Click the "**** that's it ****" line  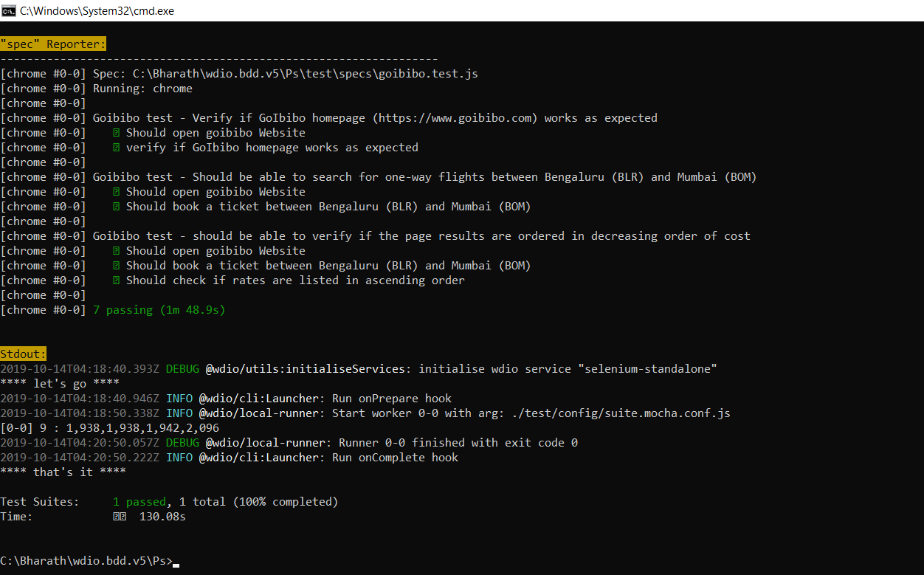[63, 472]
